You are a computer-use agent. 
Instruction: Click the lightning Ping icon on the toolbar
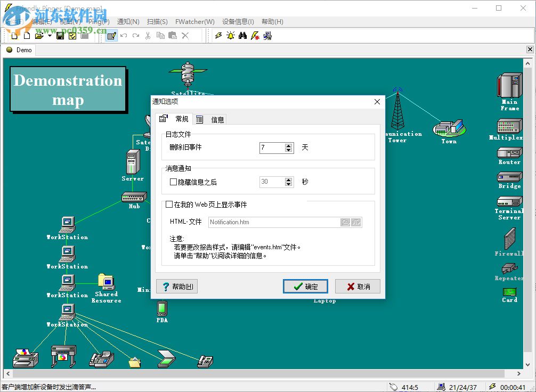pyautogui.click(x=218, y=36)
